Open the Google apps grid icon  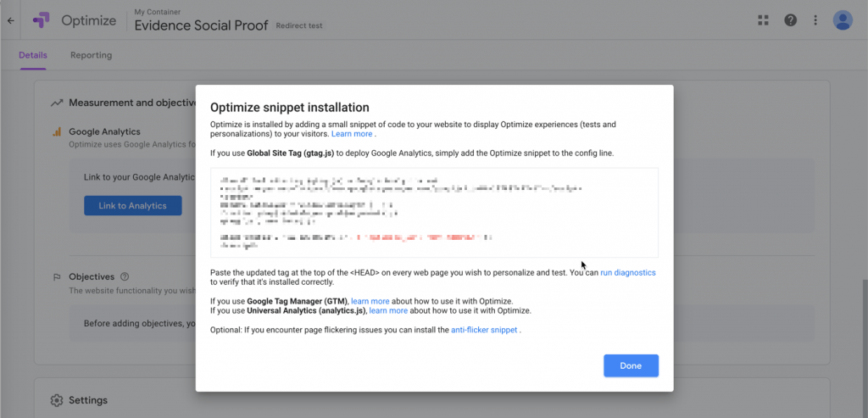[x=764, y=20]
